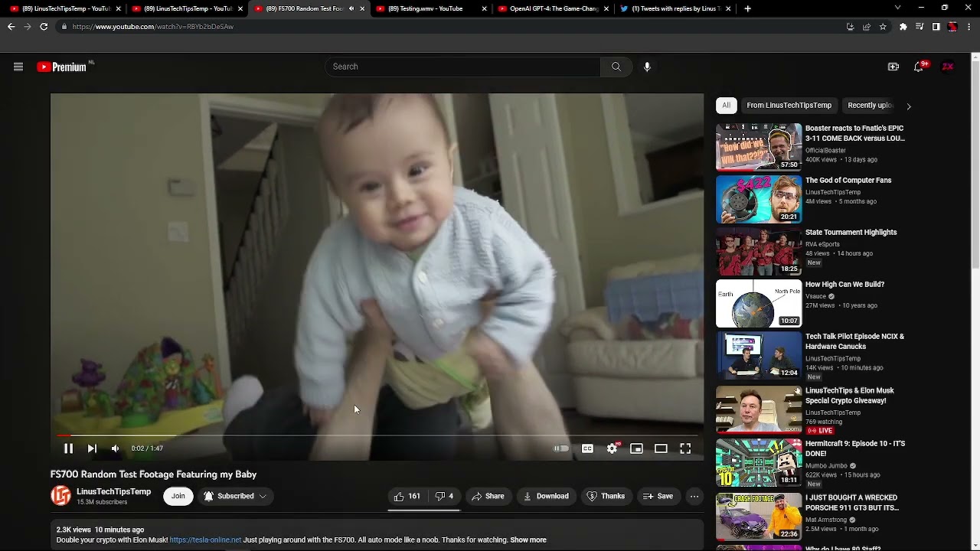Switch to first LinusTechTipsTemp tab
This screenshot has width=980, height=551.
(x=65, y=8)
